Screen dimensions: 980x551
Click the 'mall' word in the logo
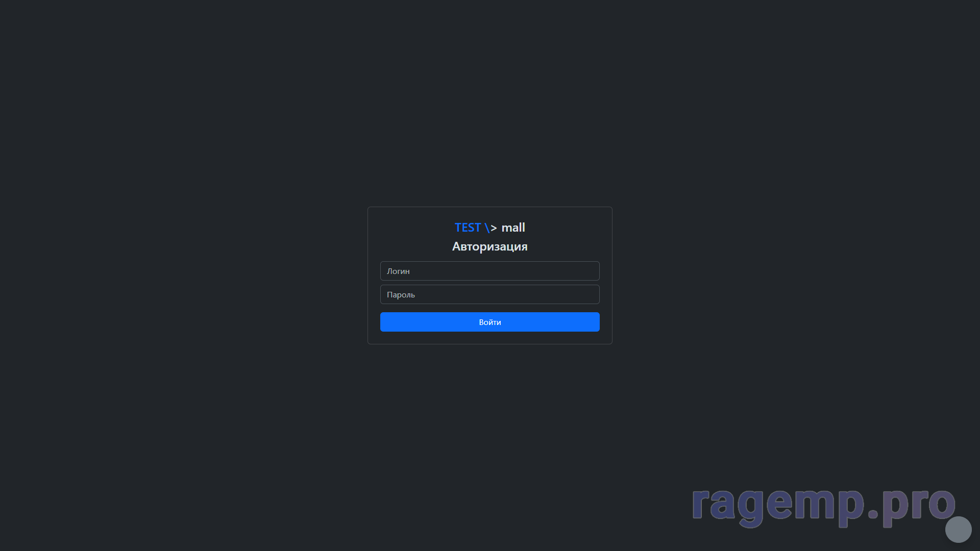click(x=513, y=228)
